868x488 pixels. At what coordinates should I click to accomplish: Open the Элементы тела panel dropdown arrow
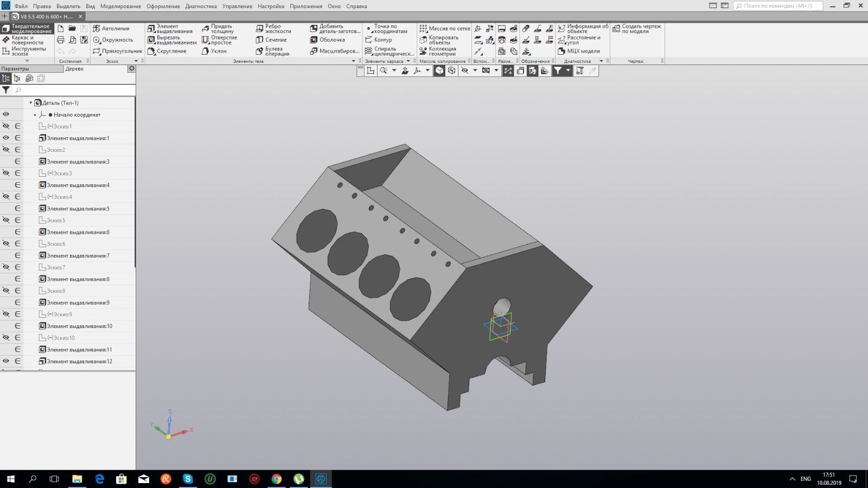(x=354, y=61)
